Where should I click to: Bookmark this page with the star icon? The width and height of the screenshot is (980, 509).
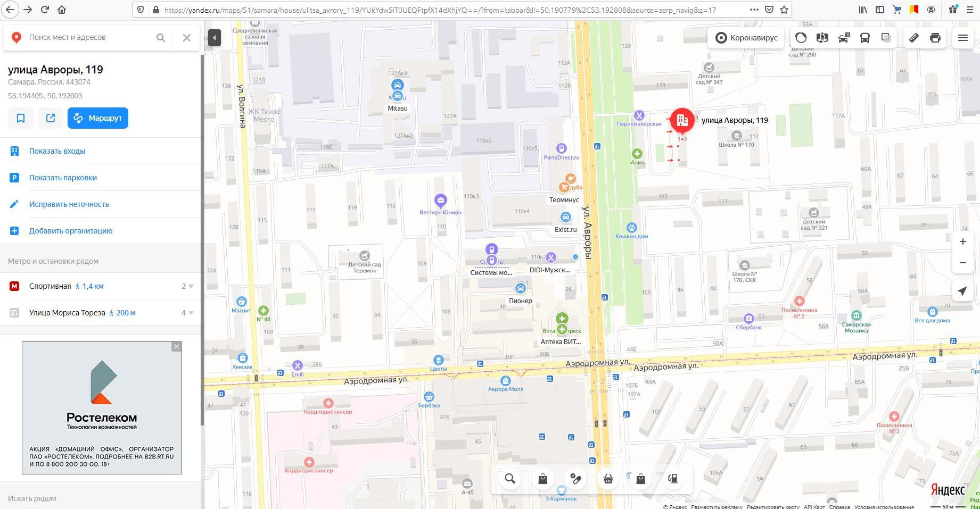coord(784,10)
